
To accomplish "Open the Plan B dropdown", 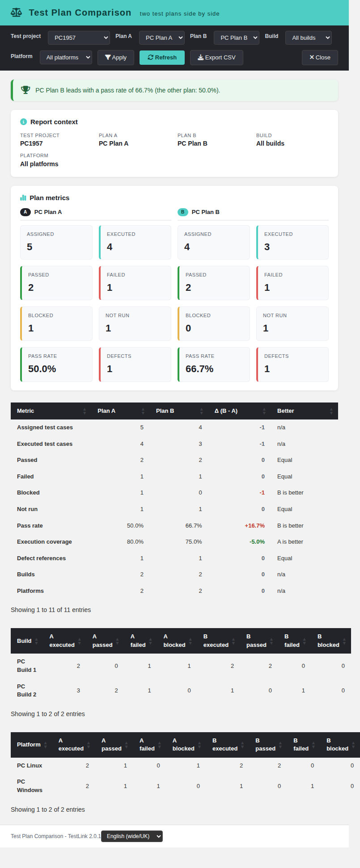I will (x=236, y=38).
